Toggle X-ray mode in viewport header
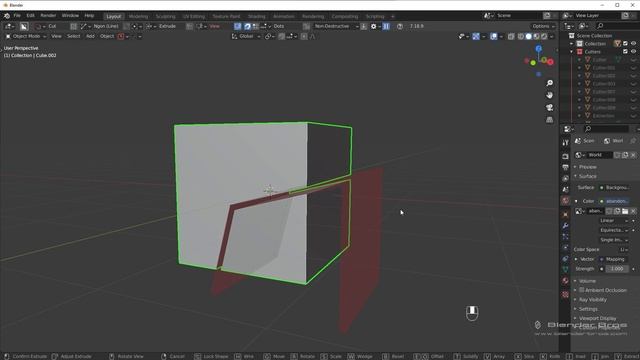This screenshot has height=360, width=640. [x=511, y=36]
